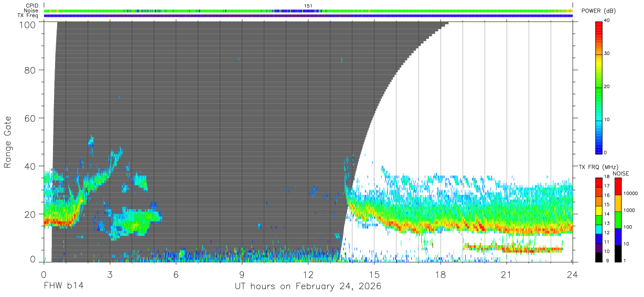This screenshot has height=297, width=644.
Task: Click the 20 range gate tick label
Action: [30, 214]
